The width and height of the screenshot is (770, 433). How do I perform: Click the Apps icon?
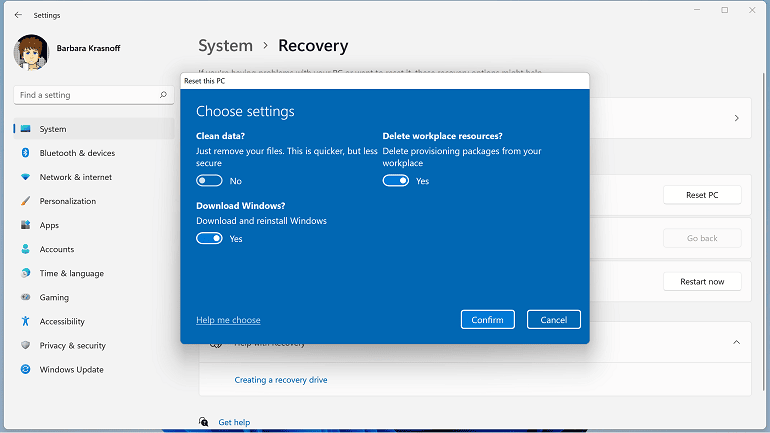[26, 225]
